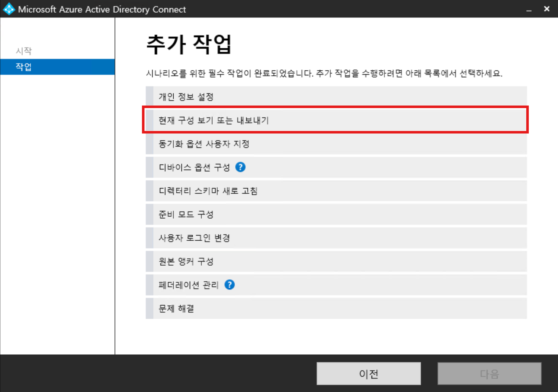Open the 페더레이션 관리 task

pyautogui.click(x=336, y=285)
